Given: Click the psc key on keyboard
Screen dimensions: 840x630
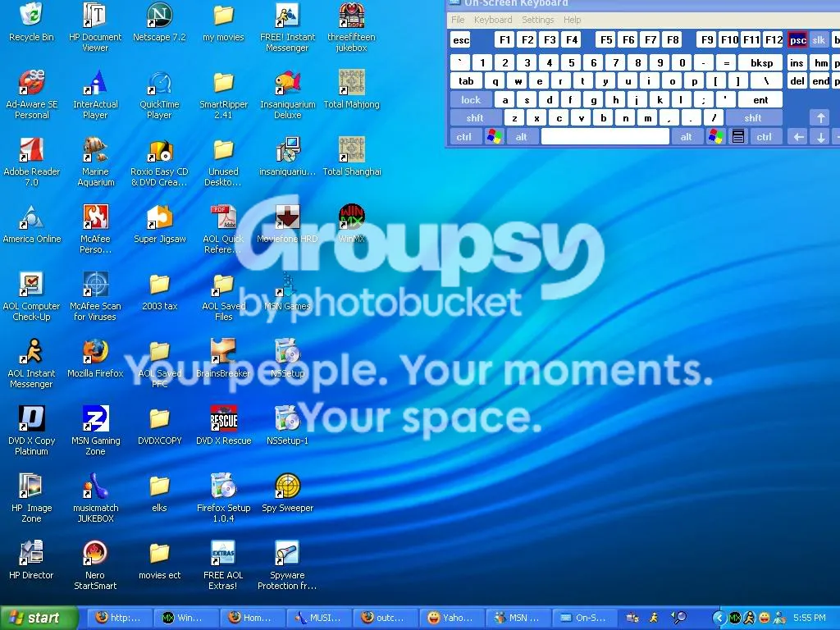Looking at the screenshot, I should coord(797,40).
